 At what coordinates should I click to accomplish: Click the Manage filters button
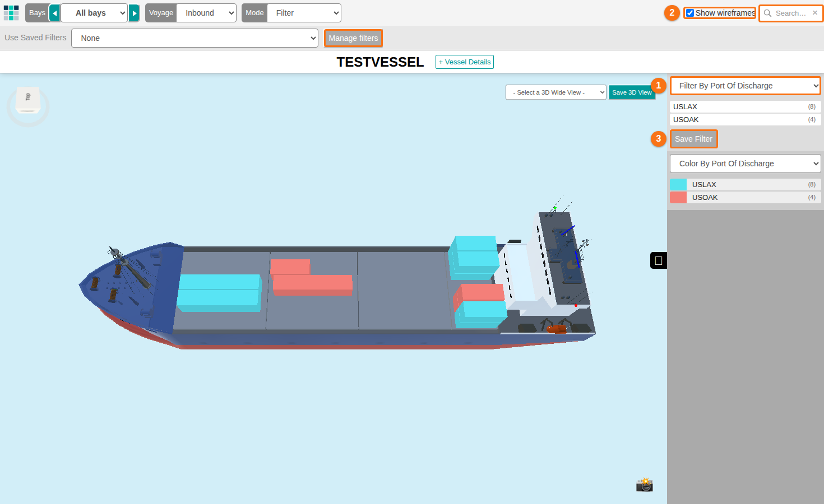354,38
